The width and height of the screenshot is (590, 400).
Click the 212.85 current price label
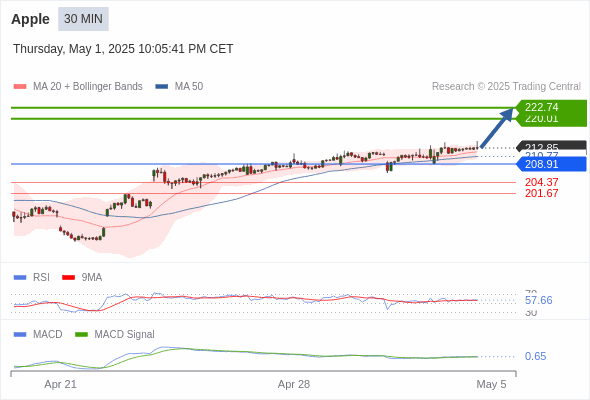click(x=551, y=146)
